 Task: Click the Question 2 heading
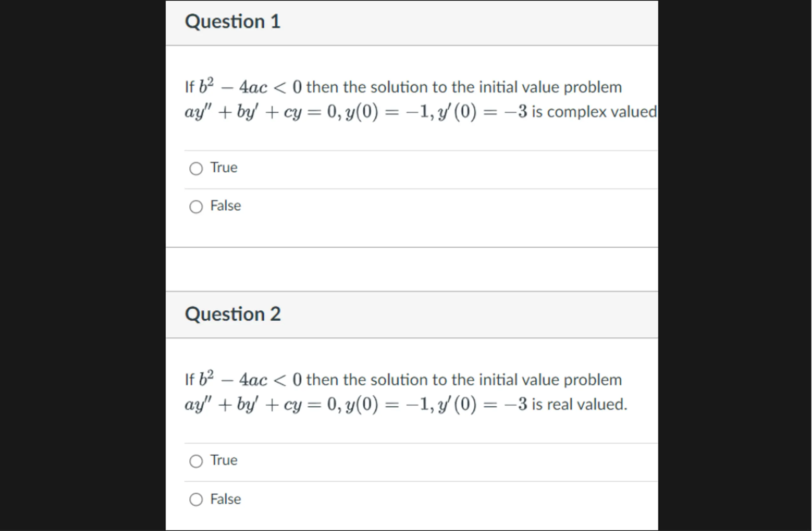click(x=233, y=314)
